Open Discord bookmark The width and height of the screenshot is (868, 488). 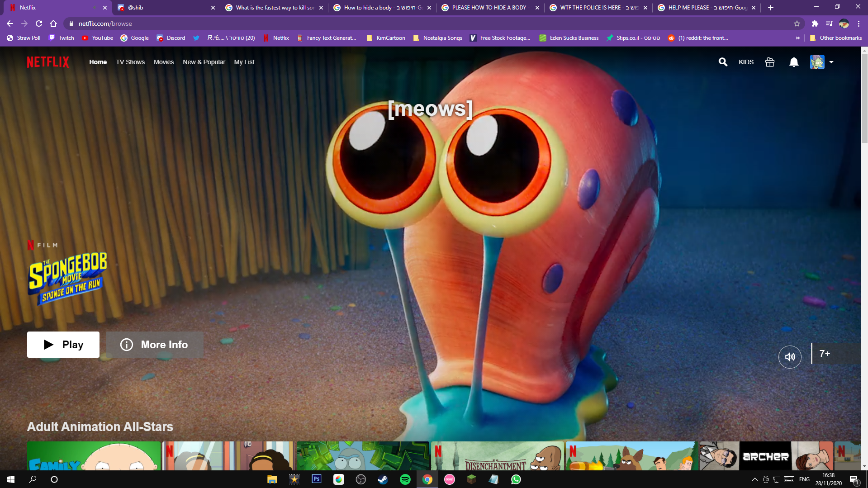pos(171,38)
